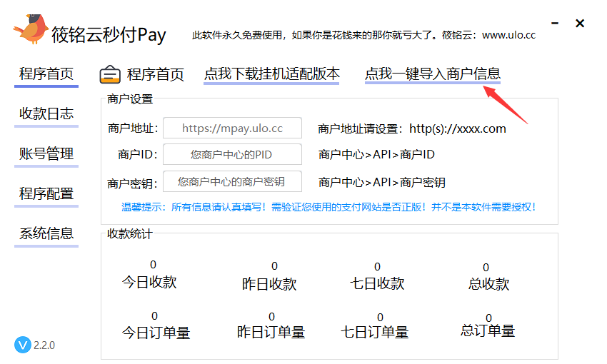Click the 程序首页 page heading
Image resolution: width=607 pixels, height=364 pixels.
click(x=156, y=74)
